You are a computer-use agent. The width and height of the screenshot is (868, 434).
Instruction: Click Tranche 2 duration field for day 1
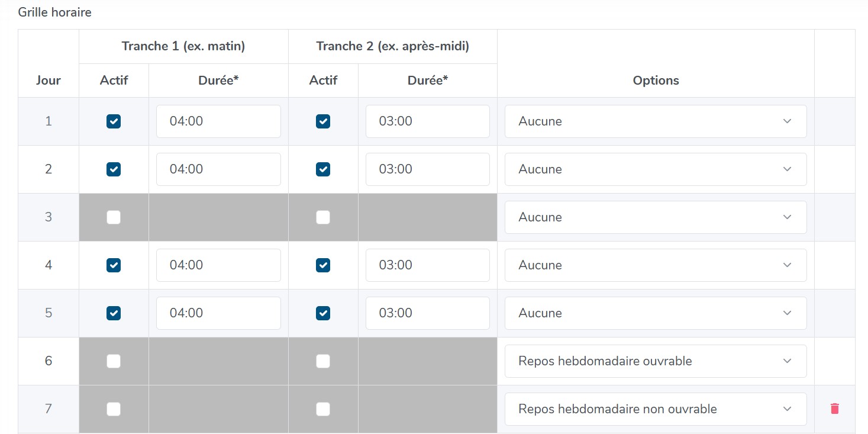click(x=427, y=121)
